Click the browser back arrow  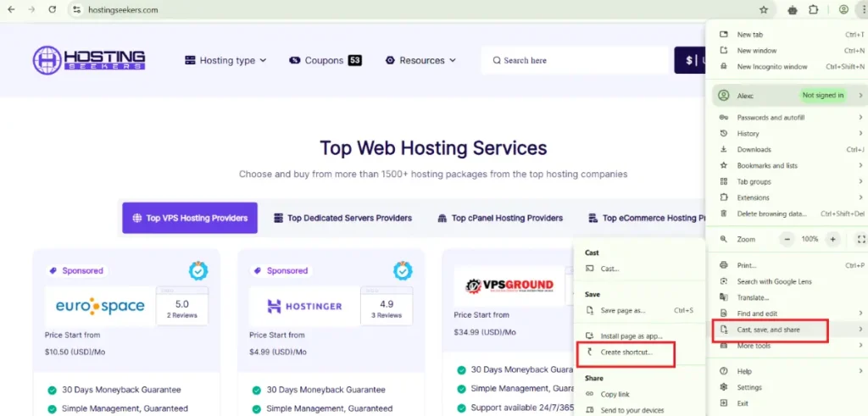(x=11, y=9)
